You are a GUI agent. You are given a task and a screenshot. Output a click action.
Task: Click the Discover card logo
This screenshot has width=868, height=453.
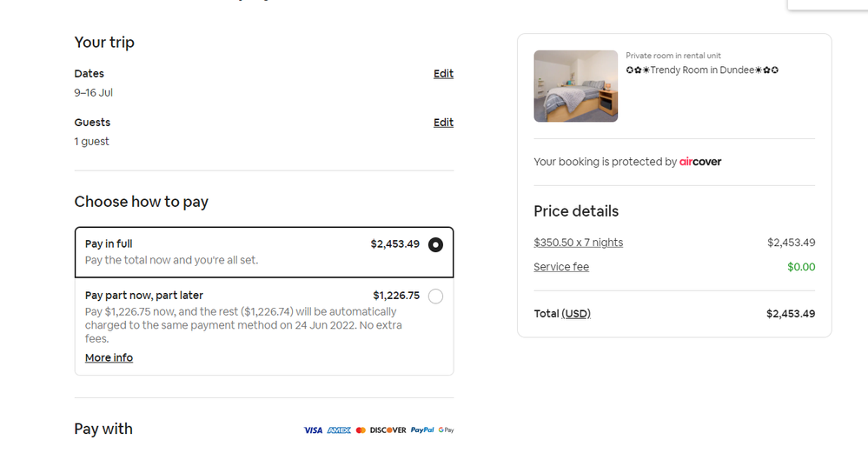[x=388, y=430]
